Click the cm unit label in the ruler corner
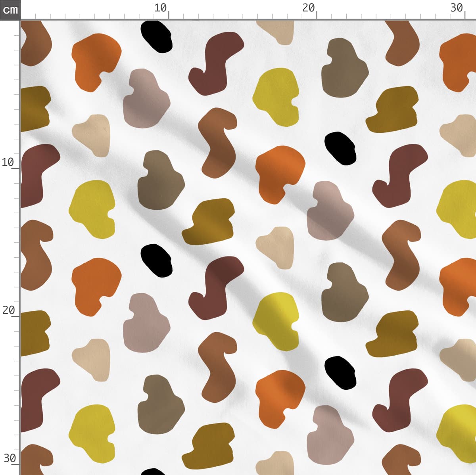The image size is (476, 475). tap(10, 10)
